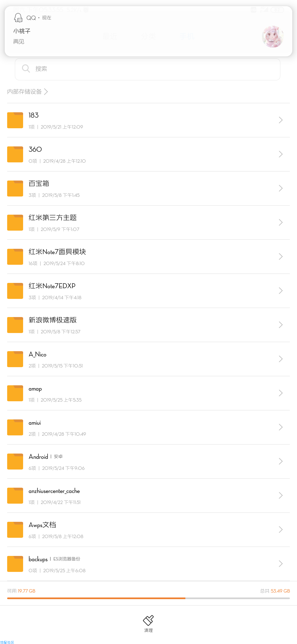Image resolution: width=297 pixels, height=644 pixels.
Task: Open the 内部存储设备 breadcrumb path
Action: pyautogui.click(x=28, y=92)
